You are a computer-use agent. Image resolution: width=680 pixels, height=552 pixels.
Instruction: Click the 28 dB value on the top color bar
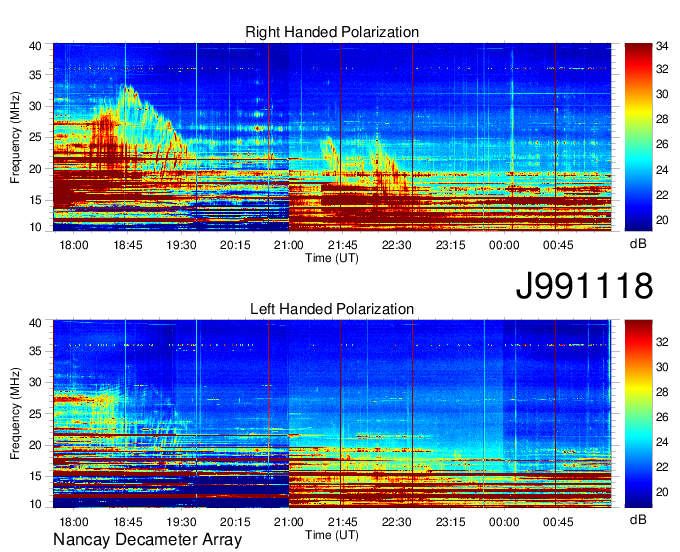pos(662,119)
